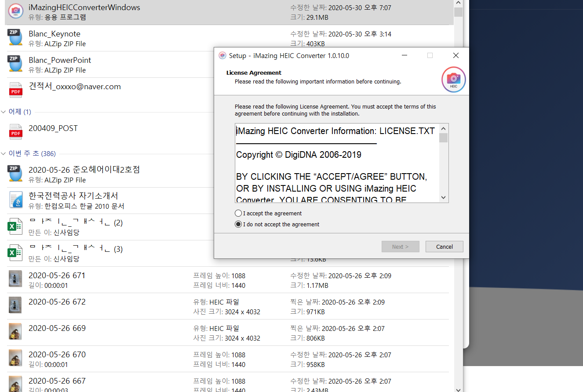Screen dimensions: 583x392
Task: Click the disabled Next > button
Action: [x=401, y=247]
